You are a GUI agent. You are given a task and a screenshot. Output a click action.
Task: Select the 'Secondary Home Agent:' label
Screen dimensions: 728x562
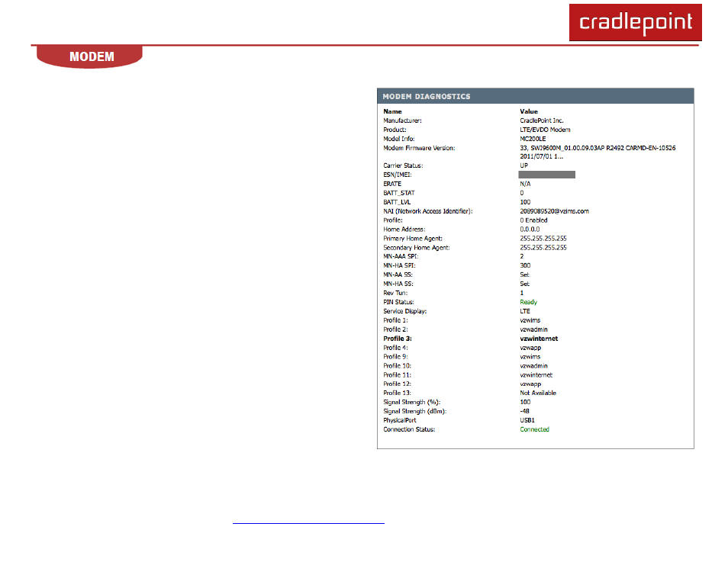click(x=416, y=248)
